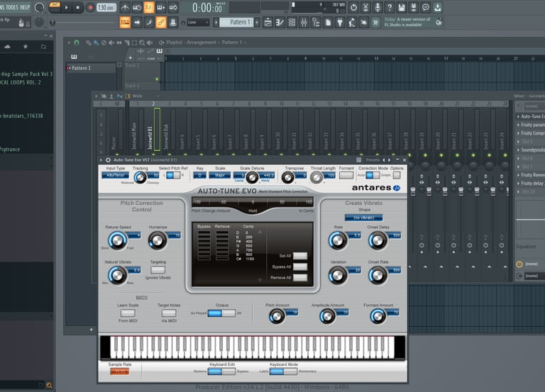Screen dimensions: 545x392
Task: Toggle the Octave As Played/All switch
Action: tap(221, 313)
